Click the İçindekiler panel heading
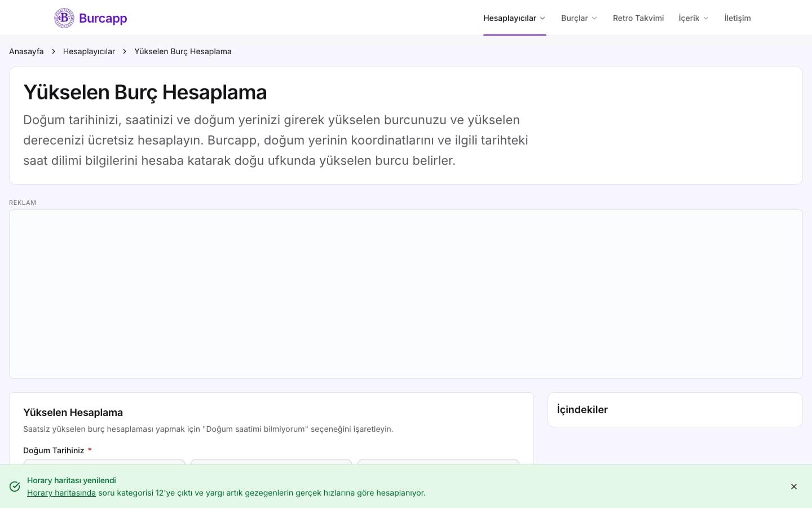This screenshot has height=508, width=812. click(582, 410)
